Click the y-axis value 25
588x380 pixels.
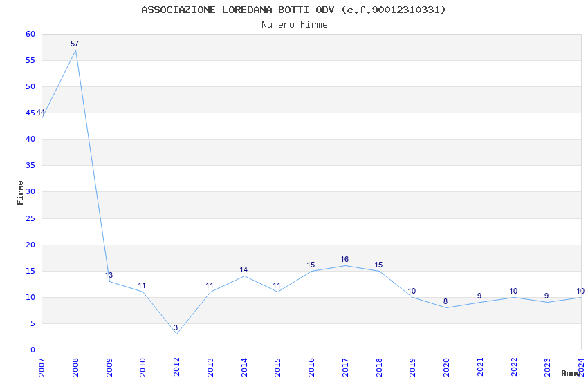[x=30, y=218]
